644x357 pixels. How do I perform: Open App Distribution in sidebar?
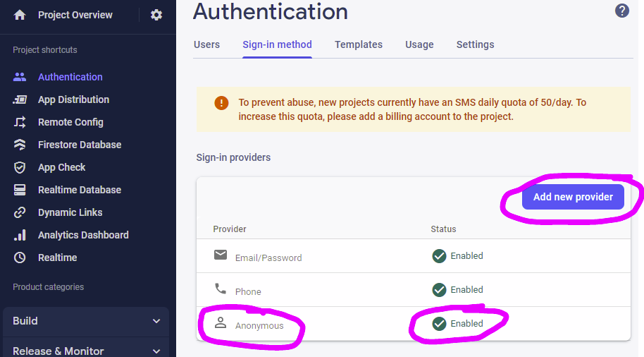[x=73, y=99]
